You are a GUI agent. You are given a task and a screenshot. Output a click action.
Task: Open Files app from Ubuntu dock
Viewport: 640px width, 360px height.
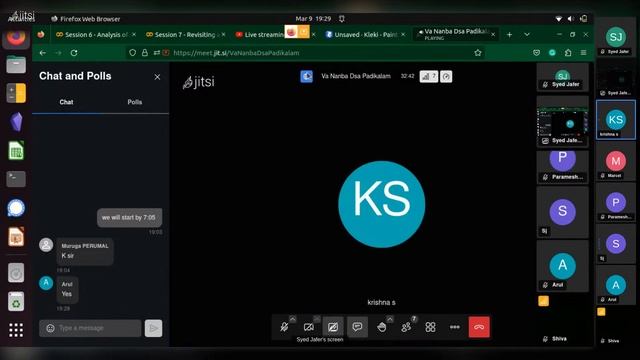point(16,65)
